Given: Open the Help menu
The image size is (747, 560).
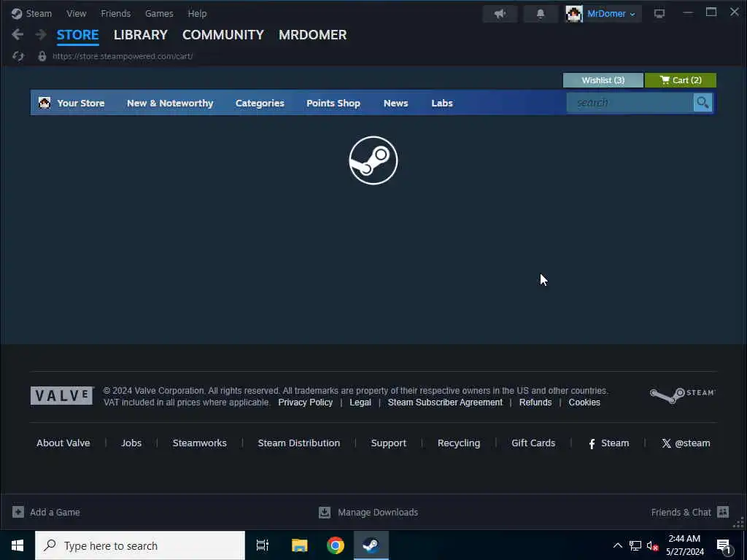Looking at the screenshot, I should point(197,13).
